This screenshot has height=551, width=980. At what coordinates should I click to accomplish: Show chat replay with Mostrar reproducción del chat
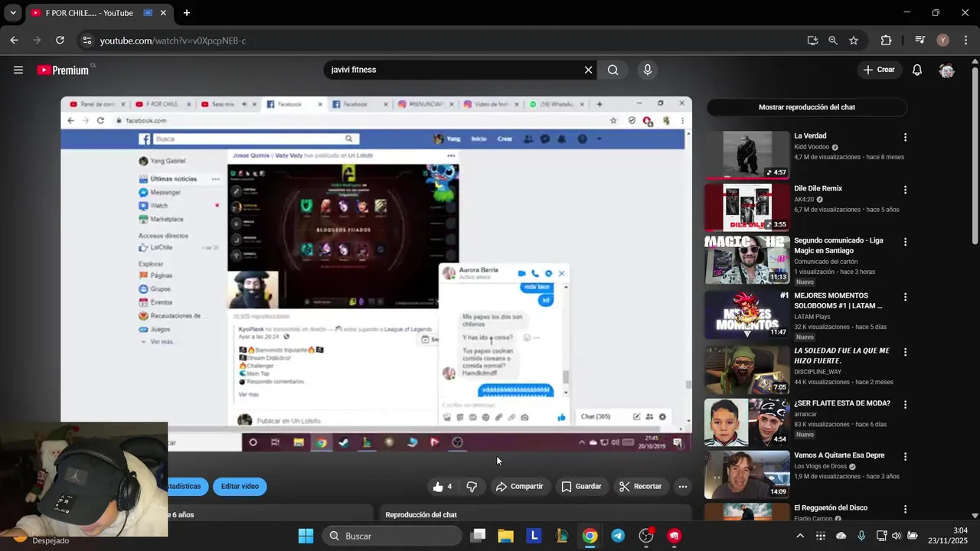coord(806,107)
